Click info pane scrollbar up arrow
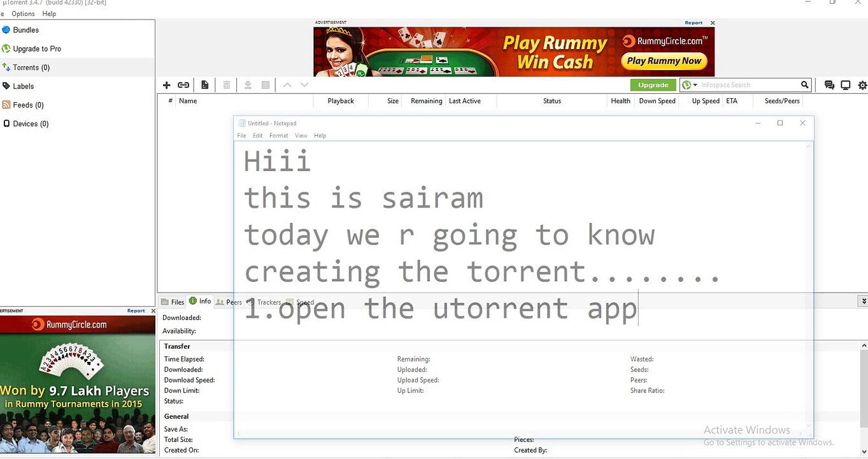868x459 pixels. pos(864,345)
